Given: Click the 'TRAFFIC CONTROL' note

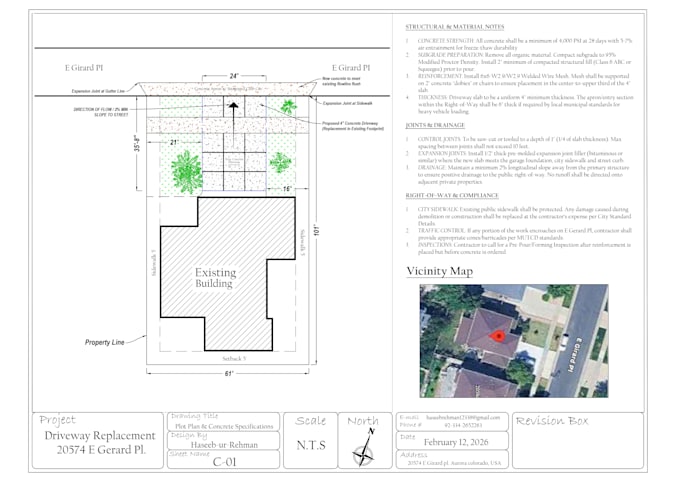Looking at the screenshot, I should 524,234.
